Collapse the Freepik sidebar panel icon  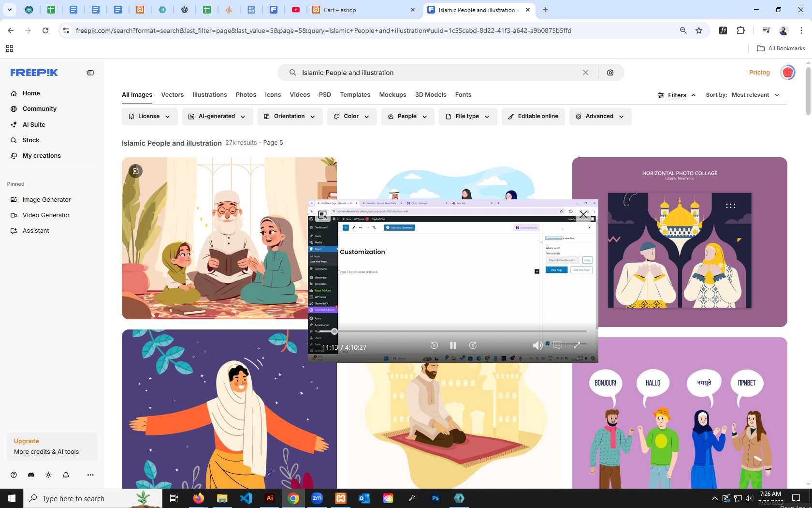(90, 73)
